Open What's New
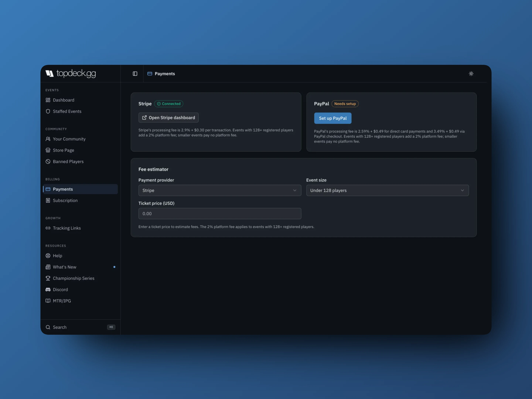This screenshot has width=532, height=399. 80,267
